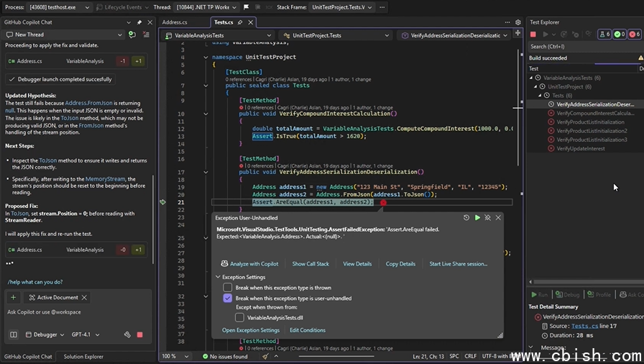Click the plus icon to add context
Viewport: 644px width, 364px height.
point(13,297)
